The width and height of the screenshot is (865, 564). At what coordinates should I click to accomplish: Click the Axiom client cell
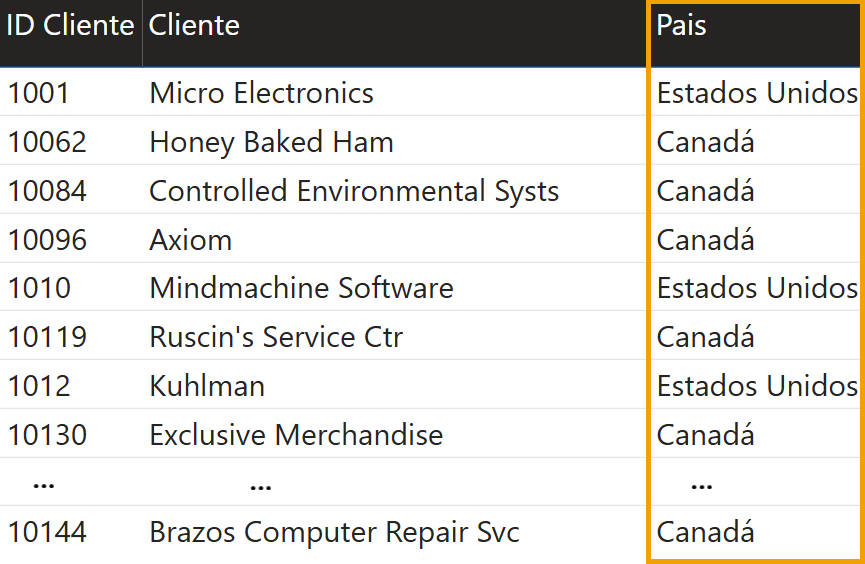190,240
